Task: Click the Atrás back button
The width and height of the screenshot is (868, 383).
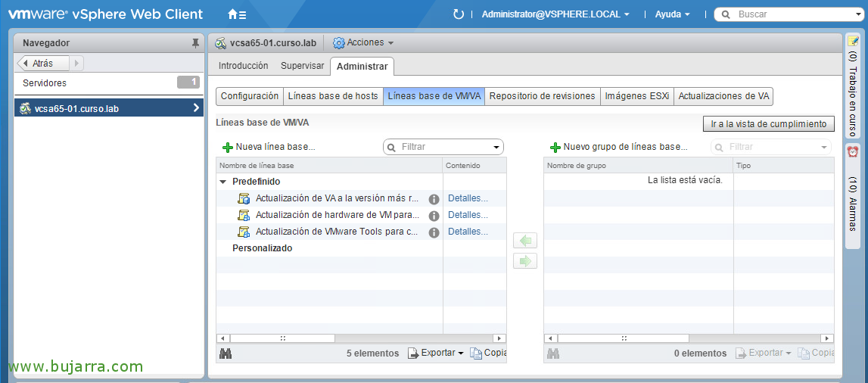Action: point(43,63)
